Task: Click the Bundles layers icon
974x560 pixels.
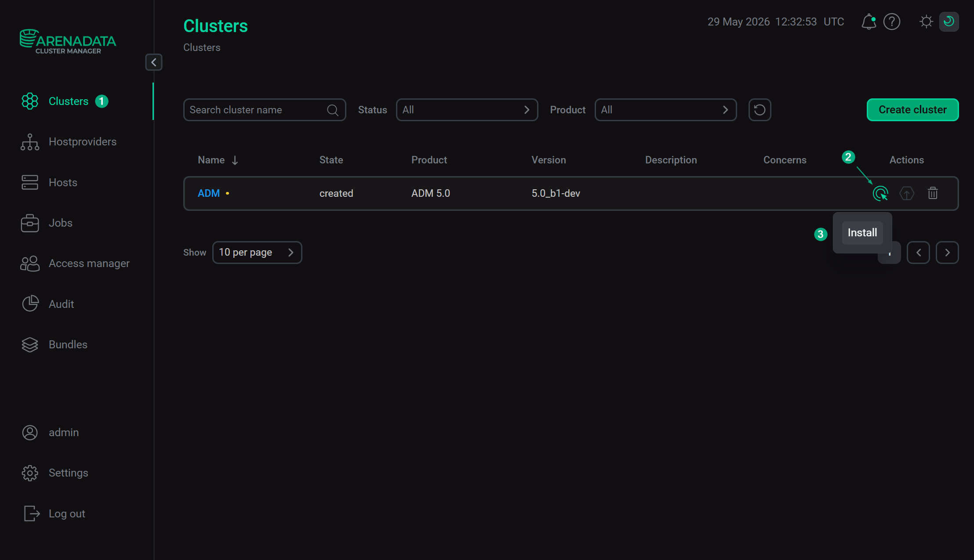Action: click(x=30, y=345)
